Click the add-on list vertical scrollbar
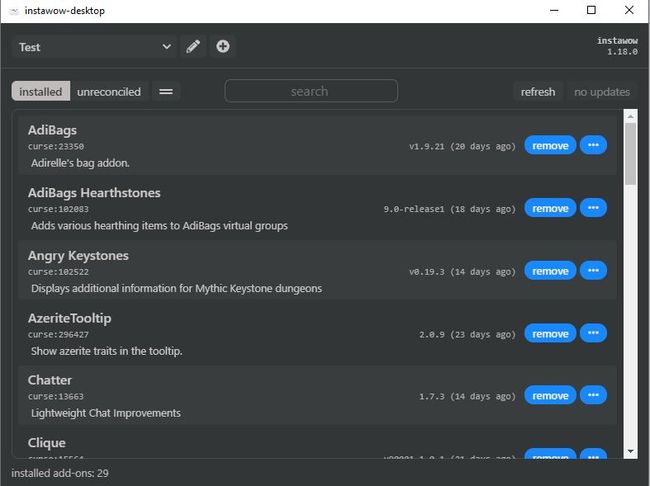Image resolution: width=650 pixels, height=486 pixels. (x=630, y=155)
